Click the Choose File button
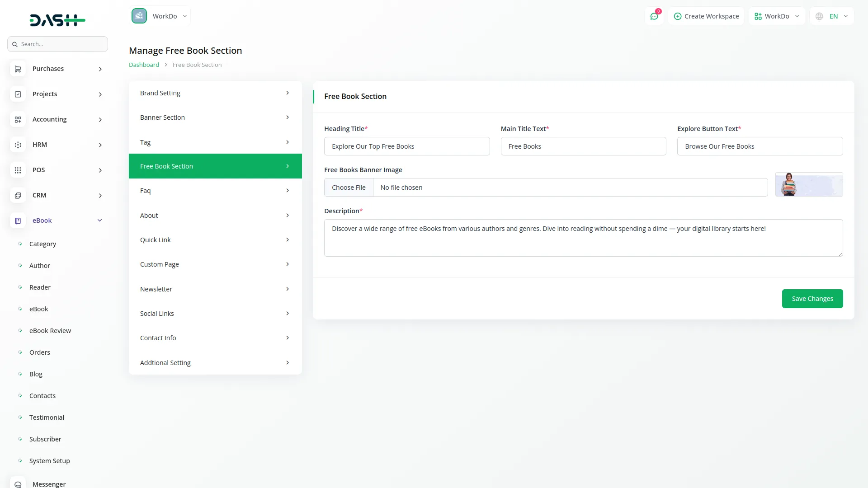Viewport: 868px width, 488px height. click(349, 188)
